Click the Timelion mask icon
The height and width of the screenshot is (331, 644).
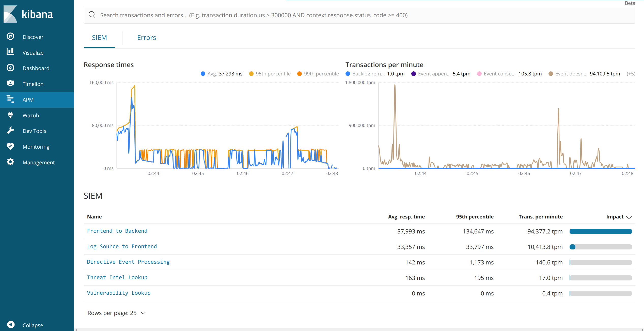tap(10, 84)
